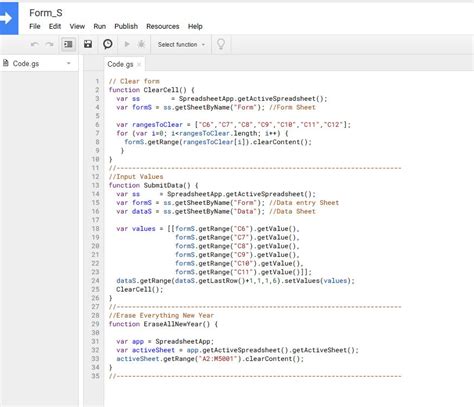
Task: Open the File menu
Action: 35,26
